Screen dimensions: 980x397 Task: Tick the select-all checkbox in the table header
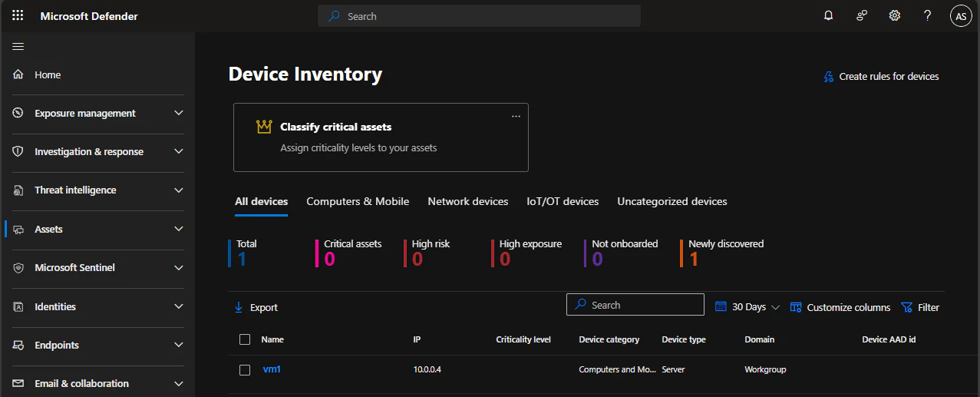pyautogui.click(x=245, y=339)
